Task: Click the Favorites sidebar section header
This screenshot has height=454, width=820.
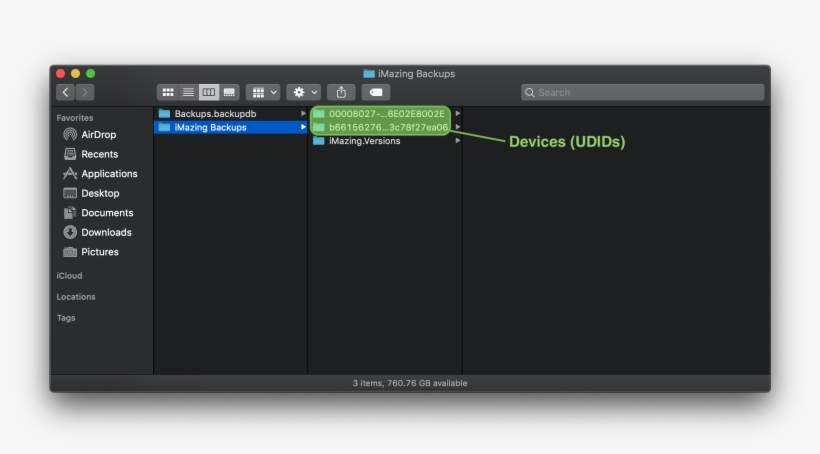Action: pyautogui.click(x=75, y=118)
